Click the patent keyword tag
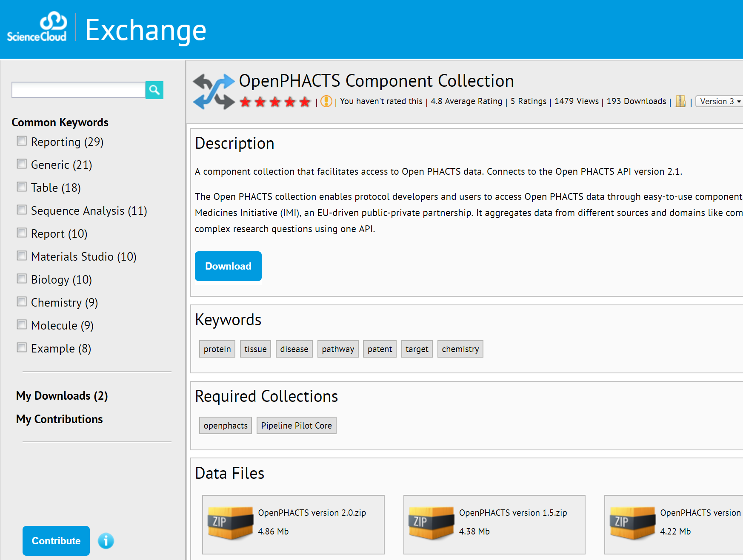The image size is (743, 560). click(380, 349)
